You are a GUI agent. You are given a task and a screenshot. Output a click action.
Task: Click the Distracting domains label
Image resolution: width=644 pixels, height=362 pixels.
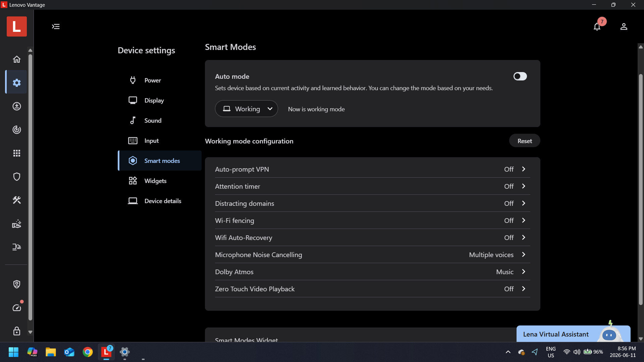[245, 203]
